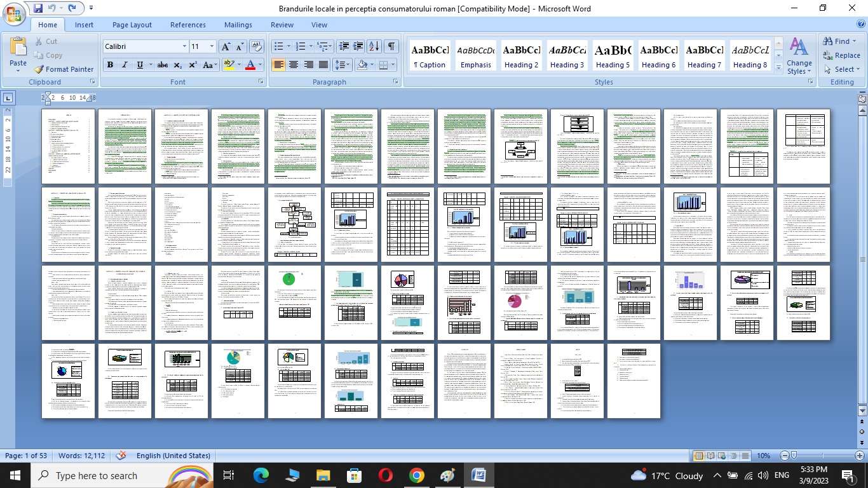Open Change Styles options

click(x=799, y=55)
